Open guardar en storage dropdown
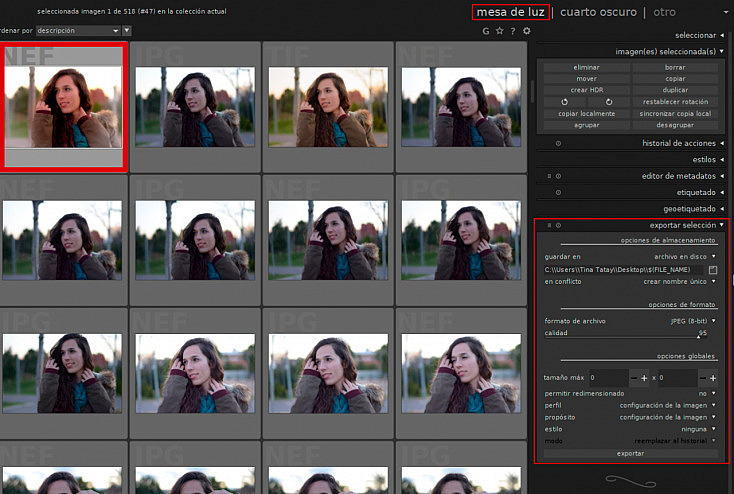This screenshot has height=494, width=734. pos(630,257)
